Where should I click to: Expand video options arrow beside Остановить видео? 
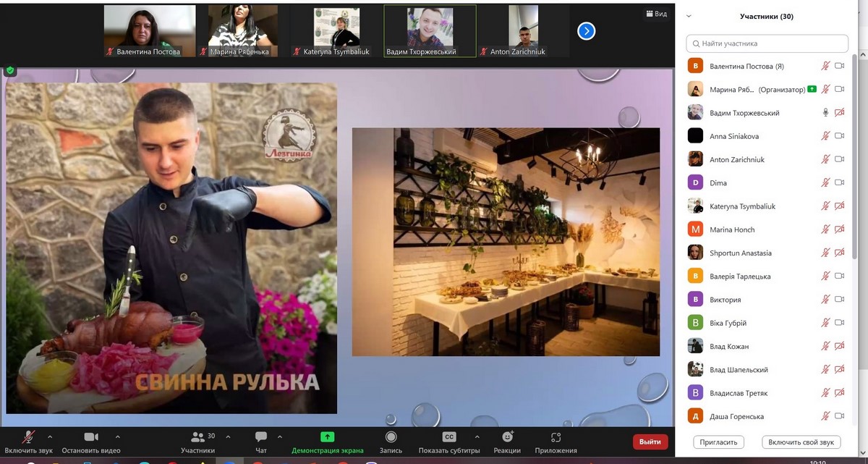118,436
